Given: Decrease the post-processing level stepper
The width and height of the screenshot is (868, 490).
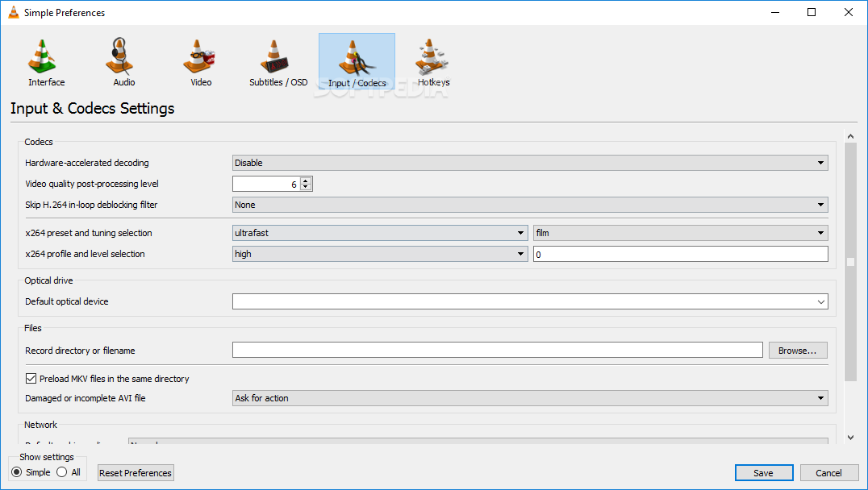Looking at the screenshot, I should 306,187.
